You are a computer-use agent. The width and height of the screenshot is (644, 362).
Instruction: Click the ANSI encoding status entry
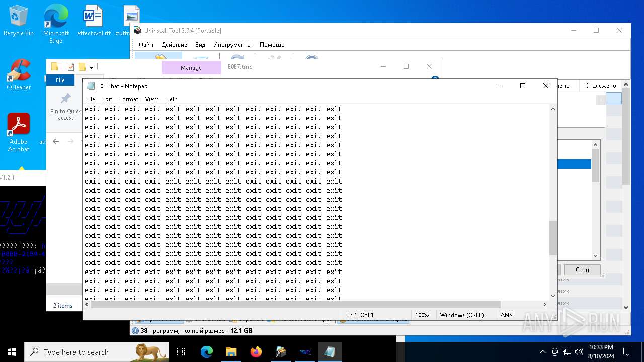pyautogui.click(x=507, y=315)
